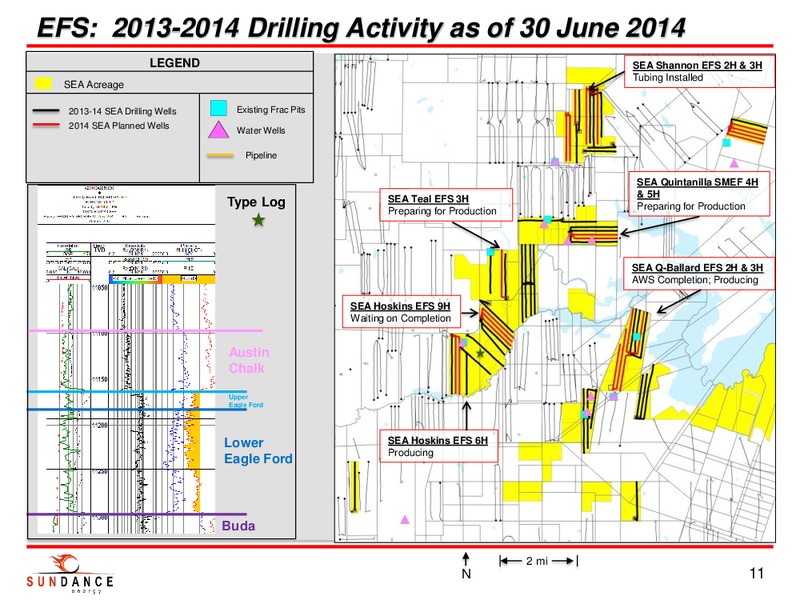This screenshot has height=600, width=800.
Task: Select the SEA Hoskins EFS 9H callout
Action: [x=401, y=312]
